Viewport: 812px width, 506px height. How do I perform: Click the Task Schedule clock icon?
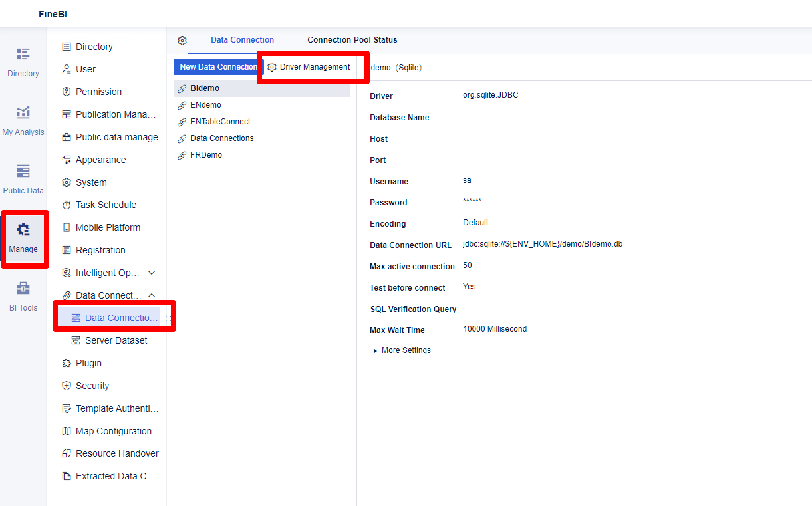[67, 205]
